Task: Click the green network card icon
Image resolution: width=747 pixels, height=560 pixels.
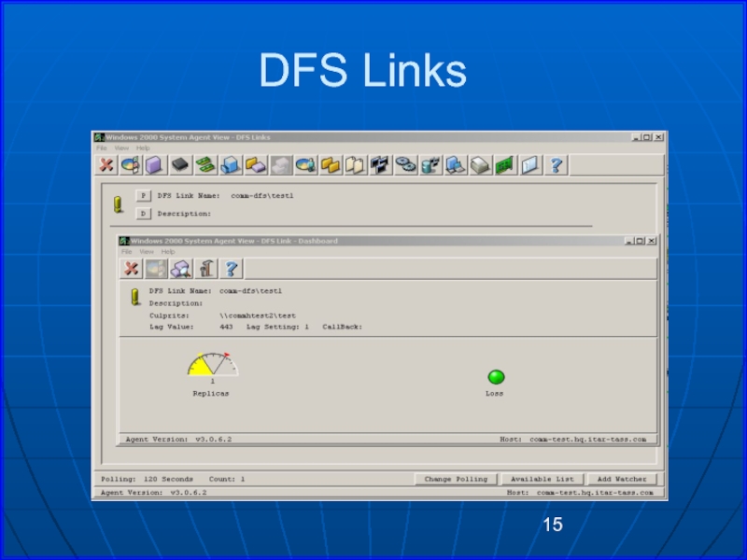Action: coord(505,165)
